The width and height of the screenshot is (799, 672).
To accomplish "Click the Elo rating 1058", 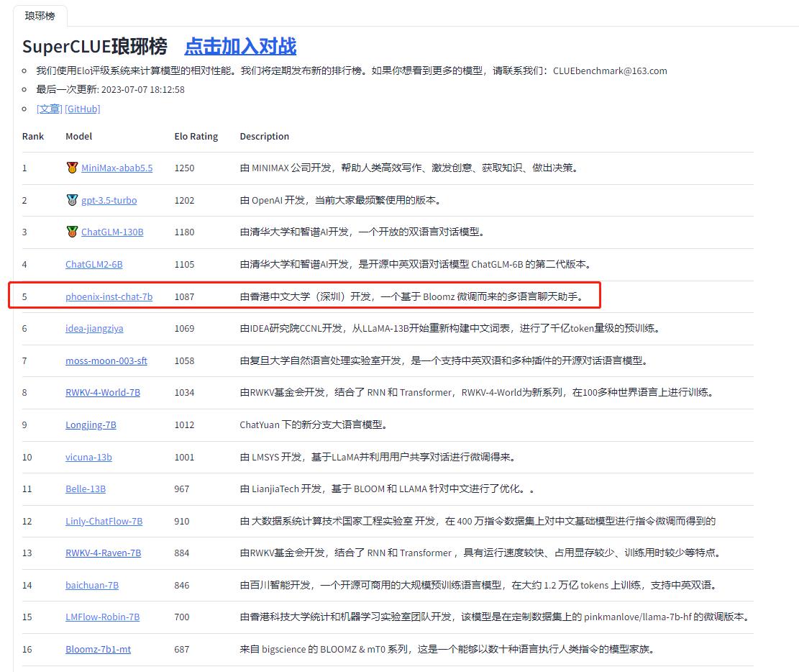I will pyautogui.click(x=184, y=360).
